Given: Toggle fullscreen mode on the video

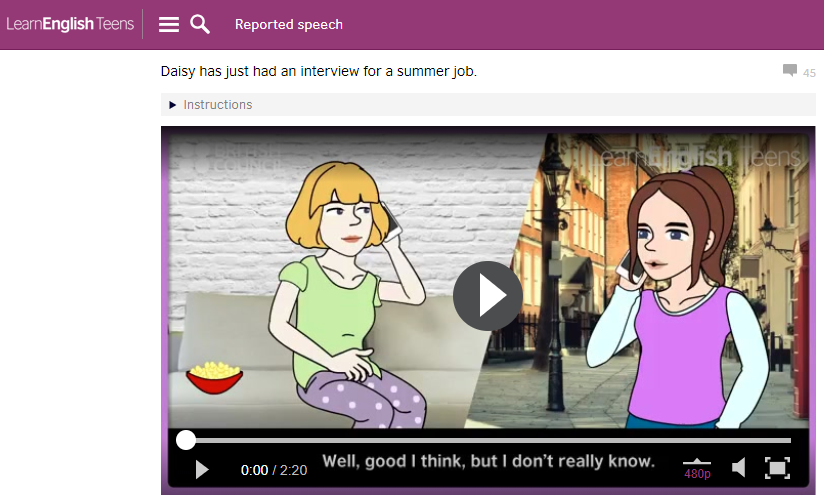Looking at the screenshot, I should click(777, 468).
